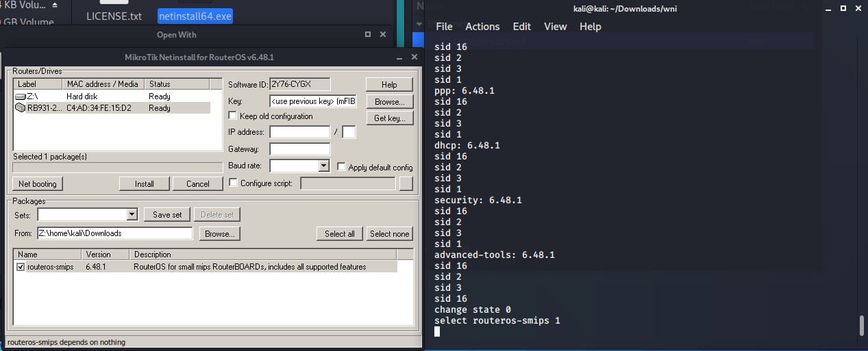
Task: Click the select routeros-smips 1 terminal line
Action: (497, 320)
